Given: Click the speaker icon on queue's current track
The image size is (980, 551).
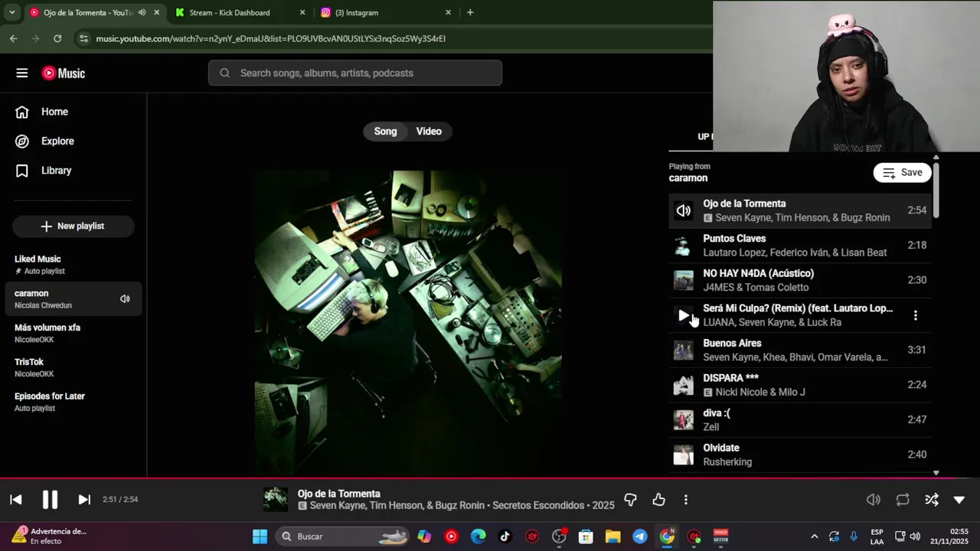Looking at the screenshot, I should click(x=684, y=210).
